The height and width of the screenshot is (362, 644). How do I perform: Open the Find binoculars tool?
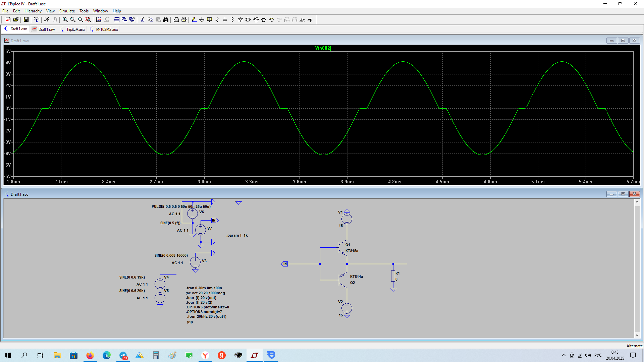[166, 20]
